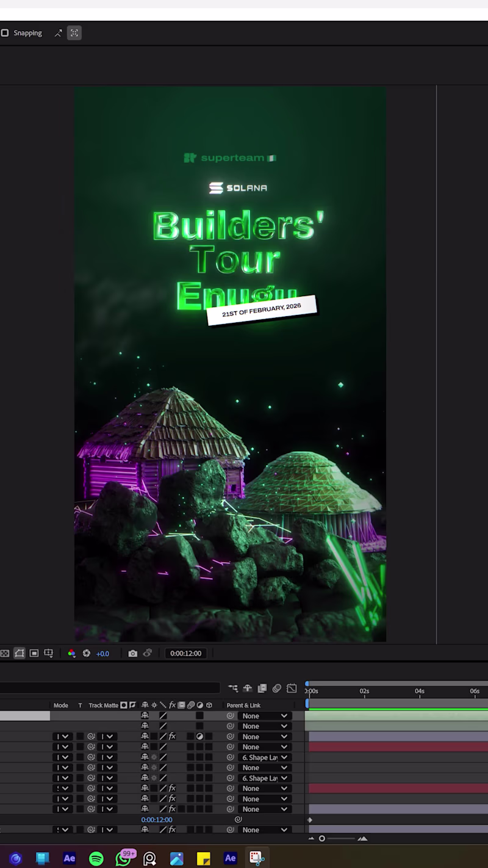Open show channel and color management settings

coord(71,653)
